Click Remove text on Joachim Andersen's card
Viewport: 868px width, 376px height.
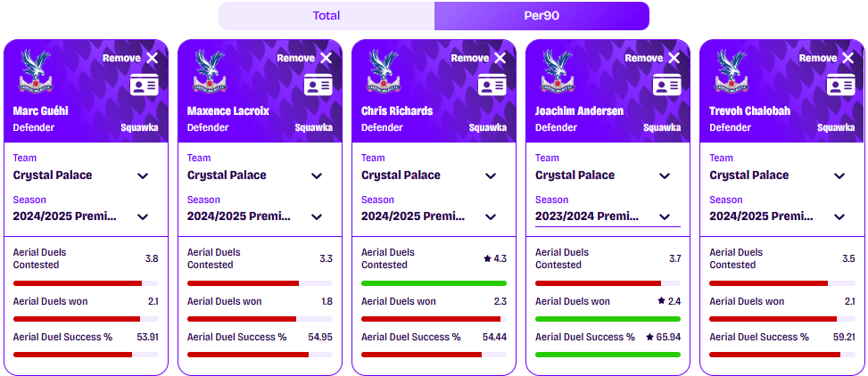coord(644,58)
